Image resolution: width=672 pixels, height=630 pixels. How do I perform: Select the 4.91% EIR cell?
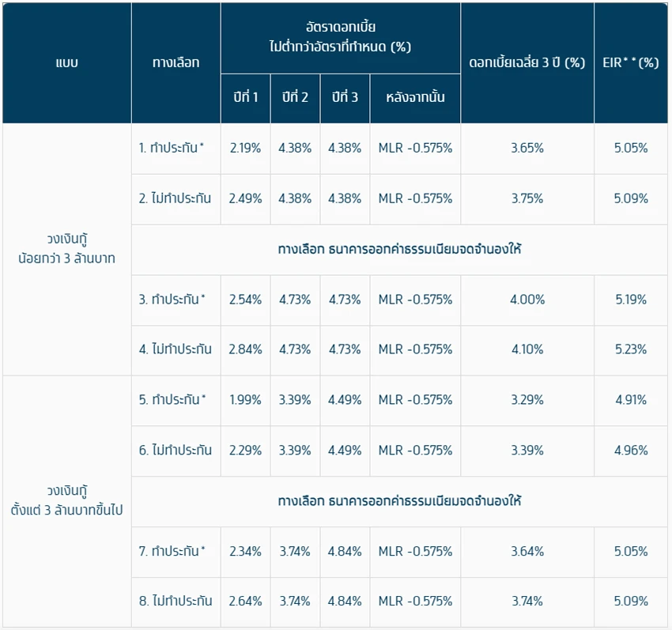[630, 400]
